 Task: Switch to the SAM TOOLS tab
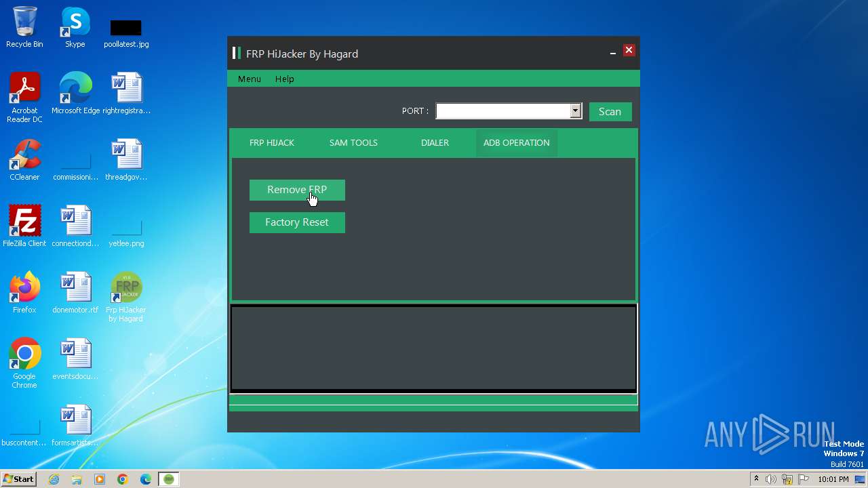pos(353,143)
